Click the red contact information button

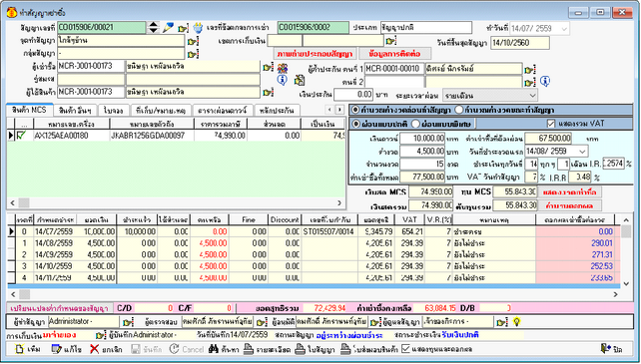point(394,54)
